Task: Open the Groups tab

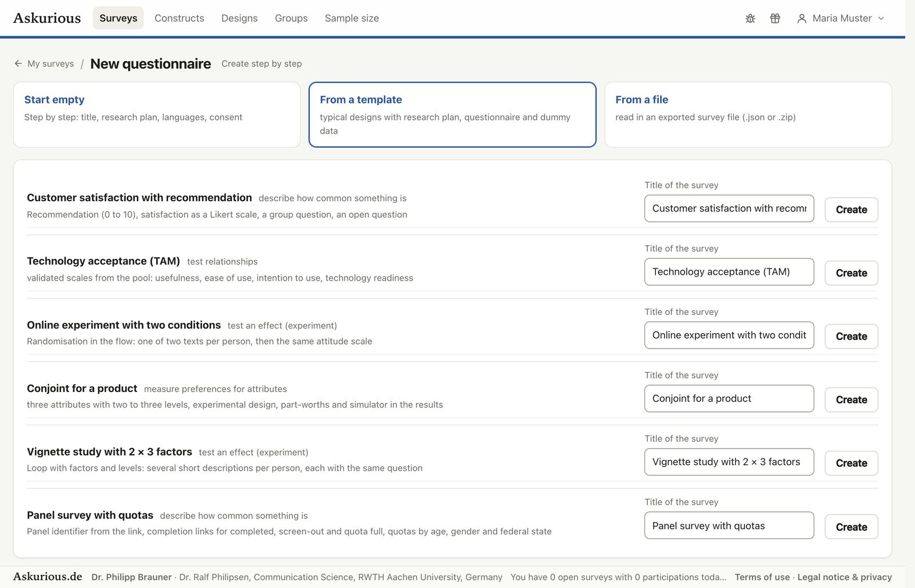Action: point(291,18)
